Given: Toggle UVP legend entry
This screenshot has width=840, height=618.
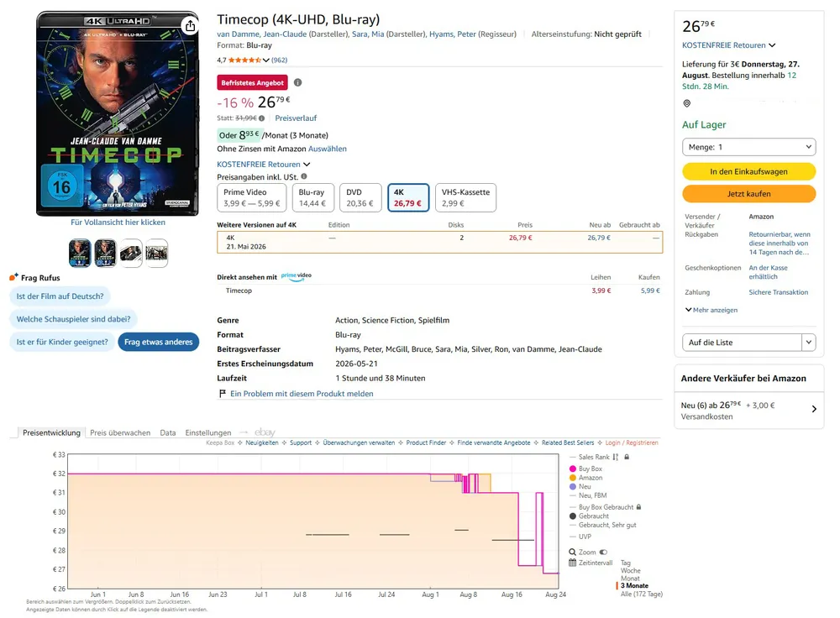Looking at the screenshot, I should (580, 537).
